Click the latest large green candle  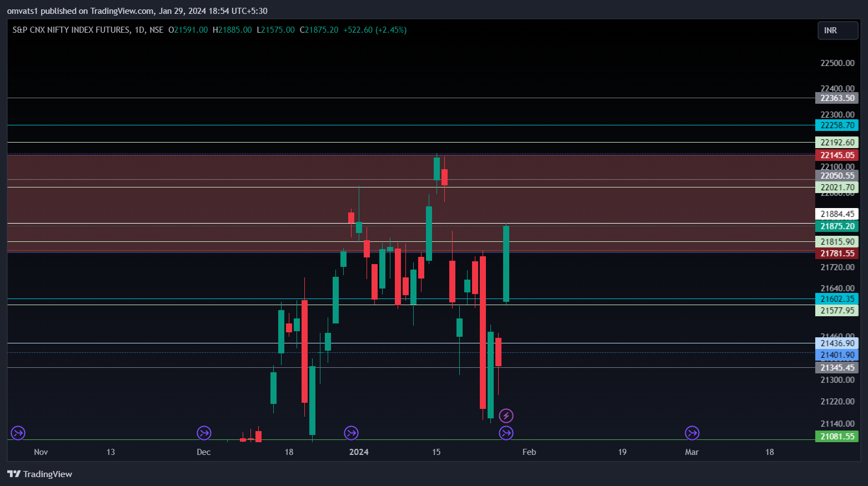click(506, 264)
